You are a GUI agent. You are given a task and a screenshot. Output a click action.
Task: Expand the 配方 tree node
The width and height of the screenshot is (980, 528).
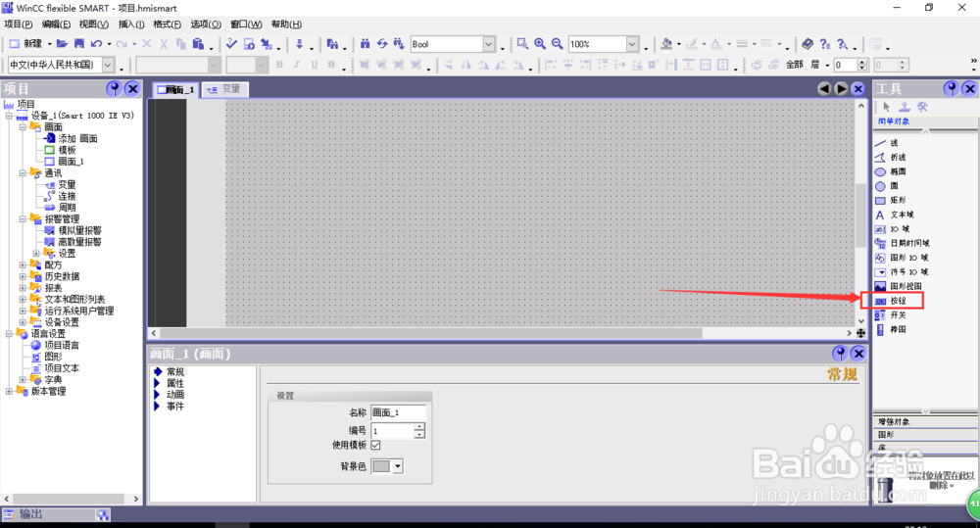pos(23,264)
